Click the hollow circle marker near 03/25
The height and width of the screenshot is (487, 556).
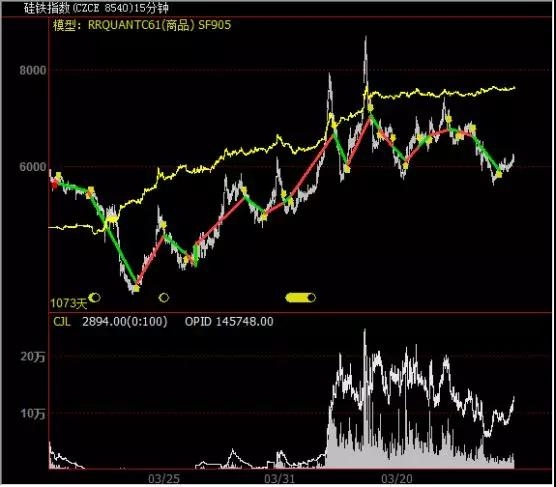164,298
